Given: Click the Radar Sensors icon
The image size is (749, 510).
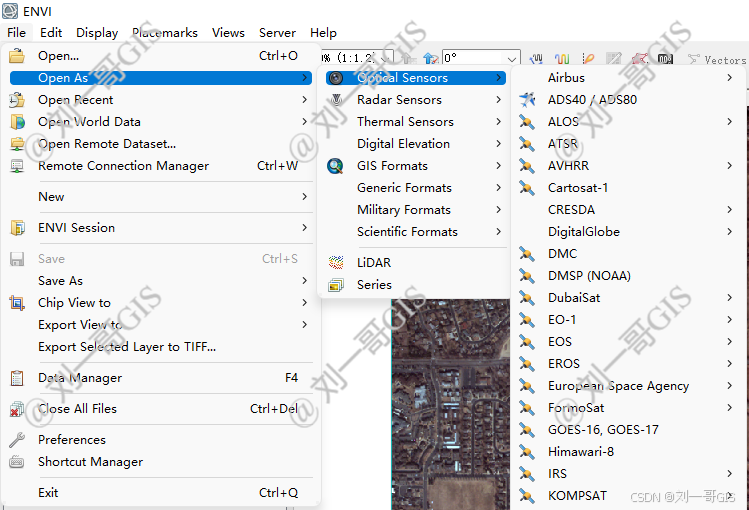Looking at the screenshot, I should point(336,100).
